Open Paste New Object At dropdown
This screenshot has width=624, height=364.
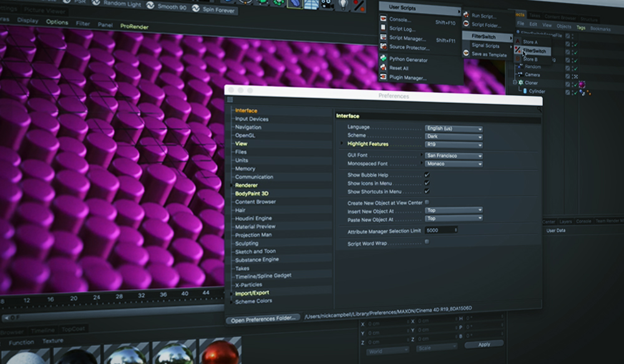pos(454,219)
